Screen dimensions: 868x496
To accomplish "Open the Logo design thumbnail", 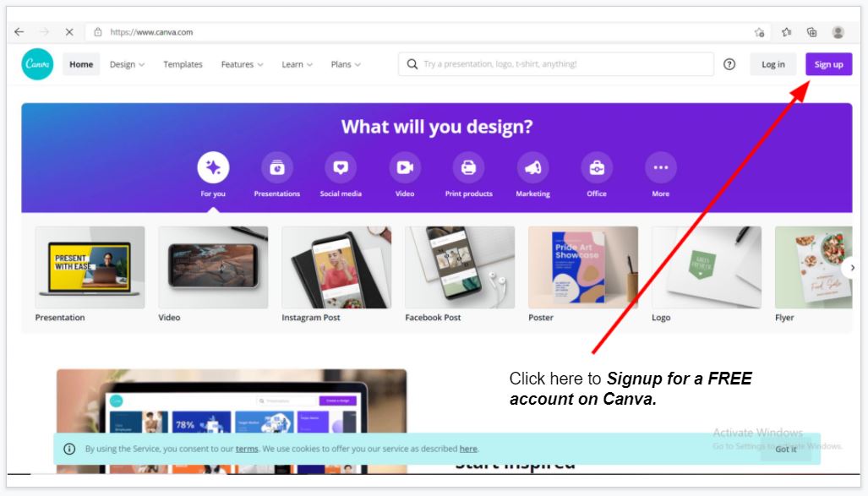I will pos(707,267).
